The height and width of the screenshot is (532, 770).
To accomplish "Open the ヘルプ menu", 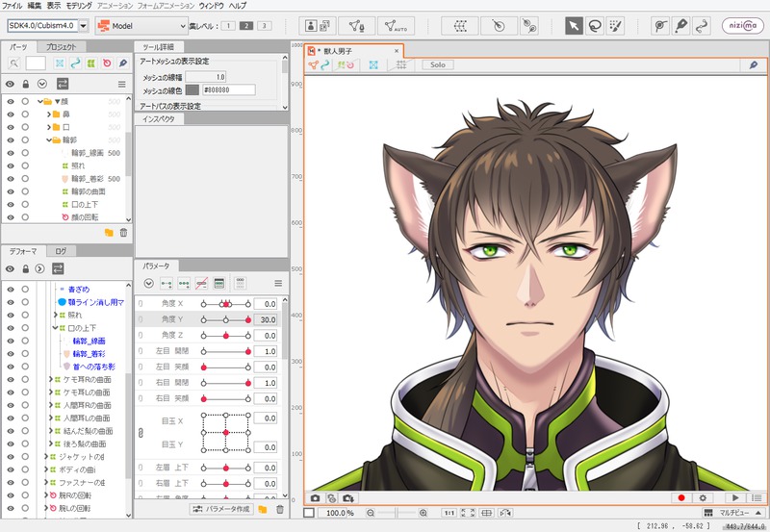I will click(238, 6).
